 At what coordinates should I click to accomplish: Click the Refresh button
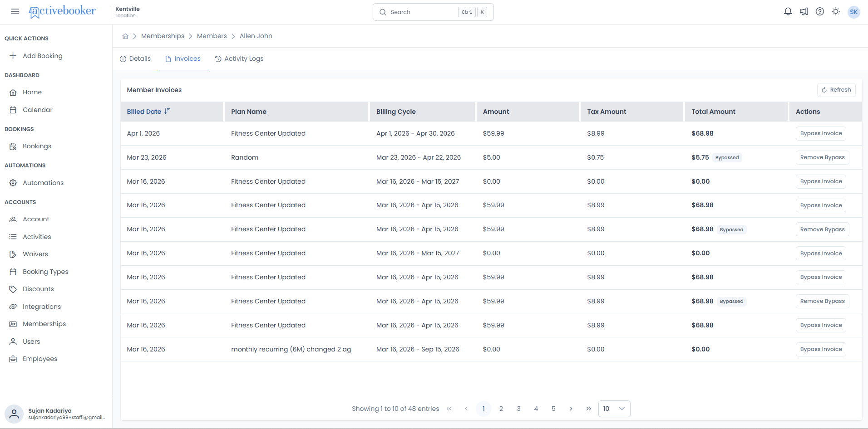pyautogui.click(x=836, y=90)
